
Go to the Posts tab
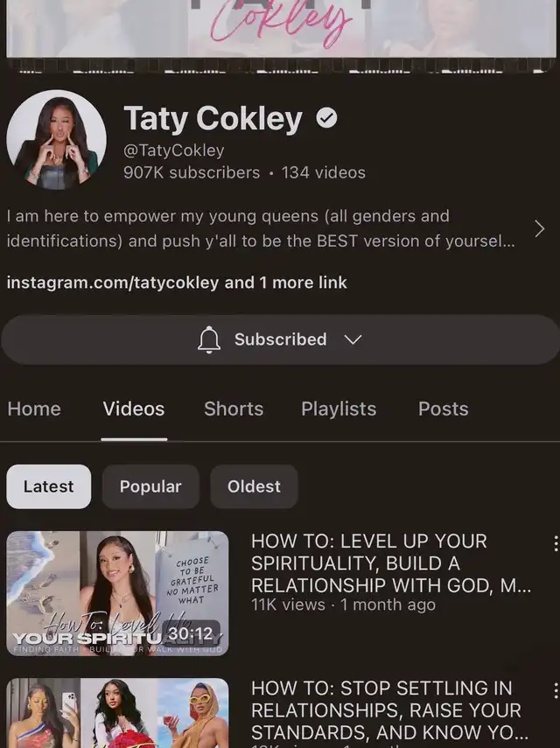point(443,409)
